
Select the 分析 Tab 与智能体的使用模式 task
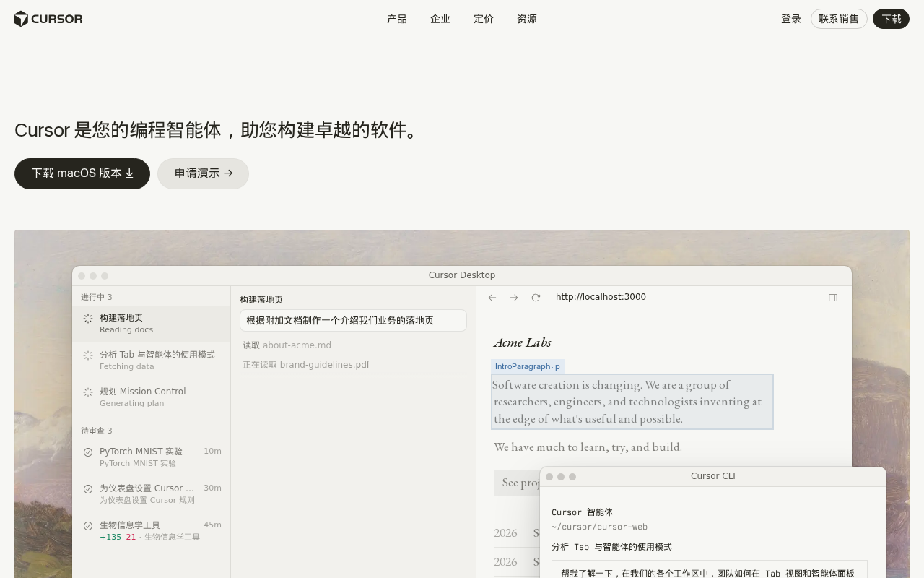(x=151, y=361)
